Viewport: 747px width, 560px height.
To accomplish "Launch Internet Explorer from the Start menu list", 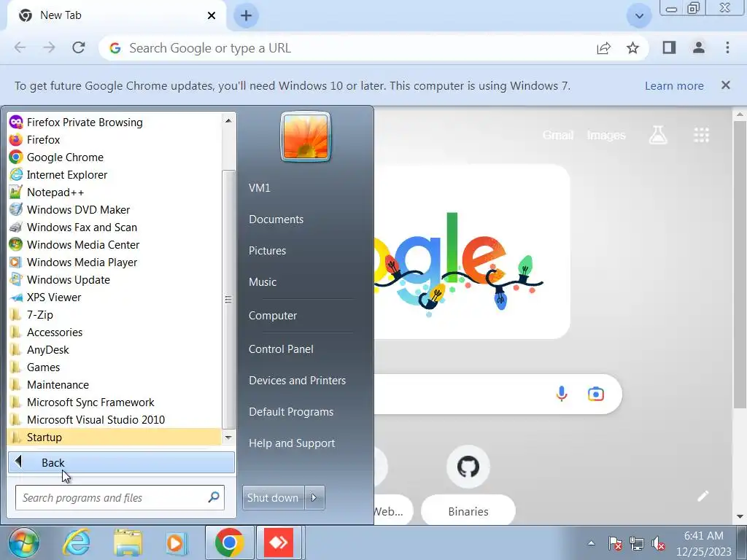I will point(115,175).
